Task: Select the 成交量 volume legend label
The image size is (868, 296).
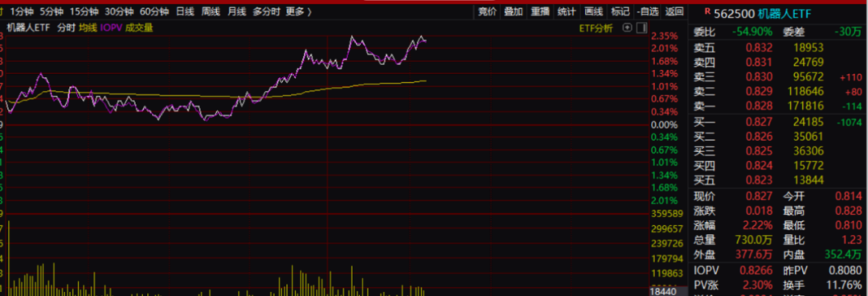Action: 139,27
